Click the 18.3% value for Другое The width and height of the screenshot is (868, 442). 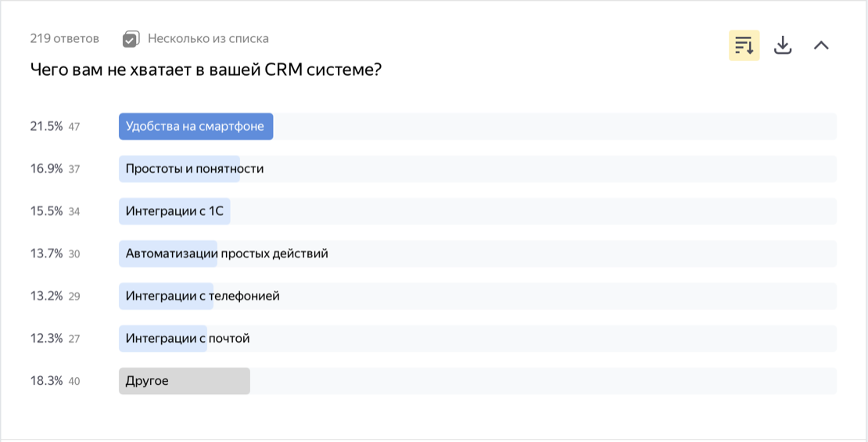click(x=46, y=381)
